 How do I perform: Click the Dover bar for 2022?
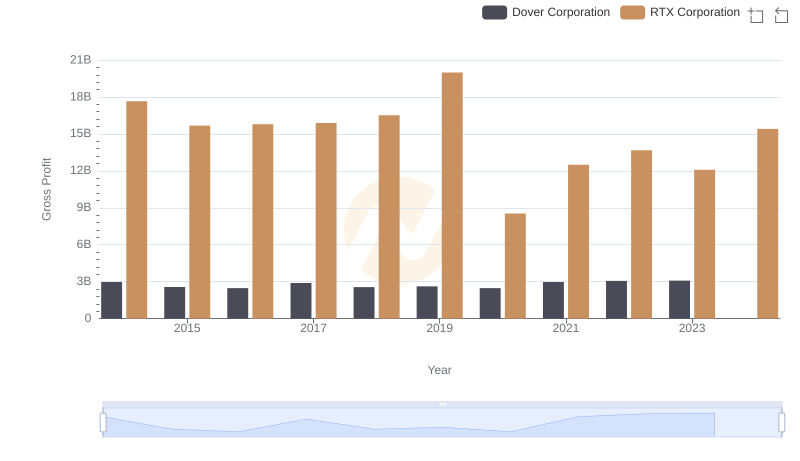(x=616, y=300)
